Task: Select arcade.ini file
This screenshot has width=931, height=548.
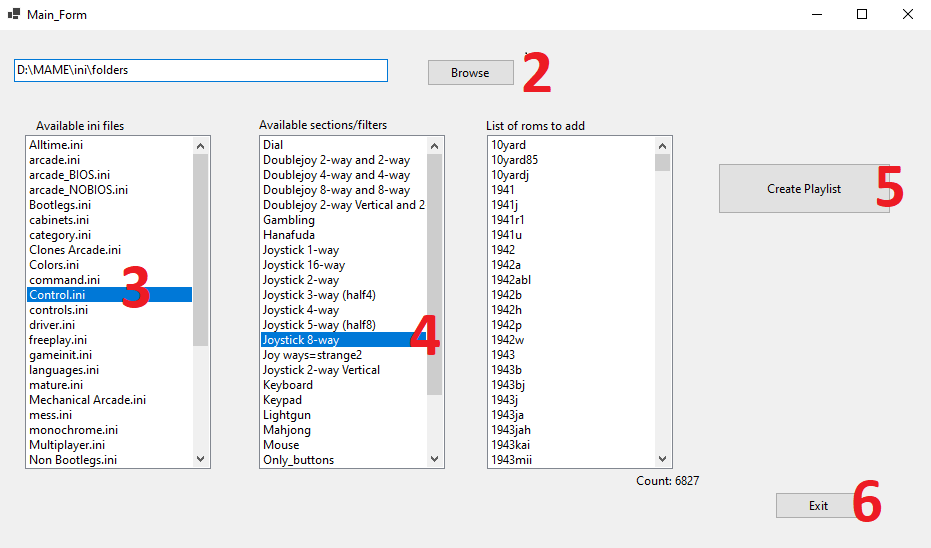Action: [109, 160]
